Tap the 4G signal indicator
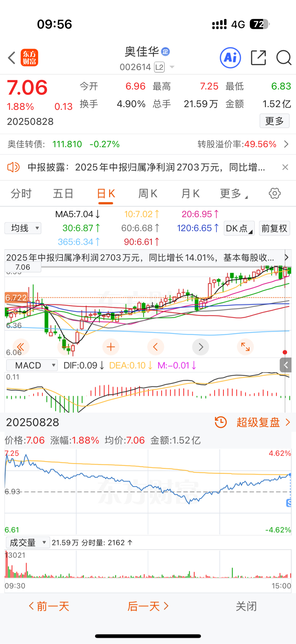296x644 pixels. pos(238,25)
